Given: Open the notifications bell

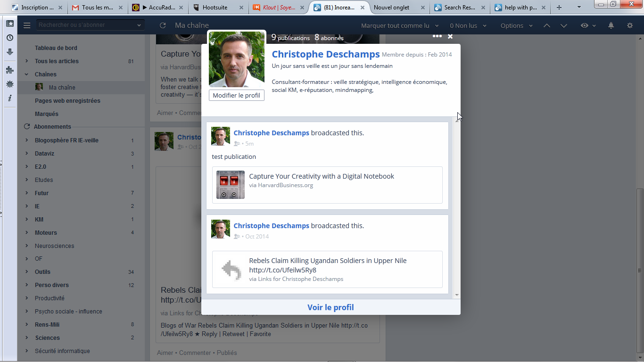Looking at the screenshot, I should pos(611,25).
